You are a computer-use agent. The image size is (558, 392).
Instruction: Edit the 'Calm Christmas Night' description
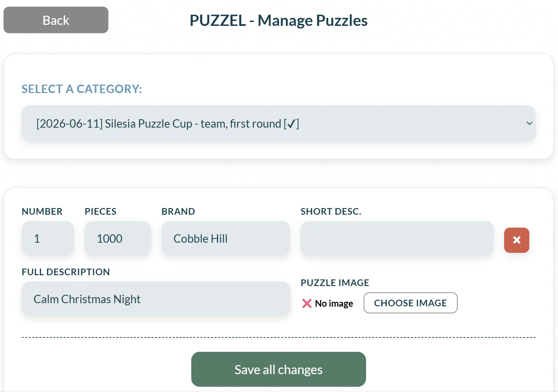pos(156,299)
